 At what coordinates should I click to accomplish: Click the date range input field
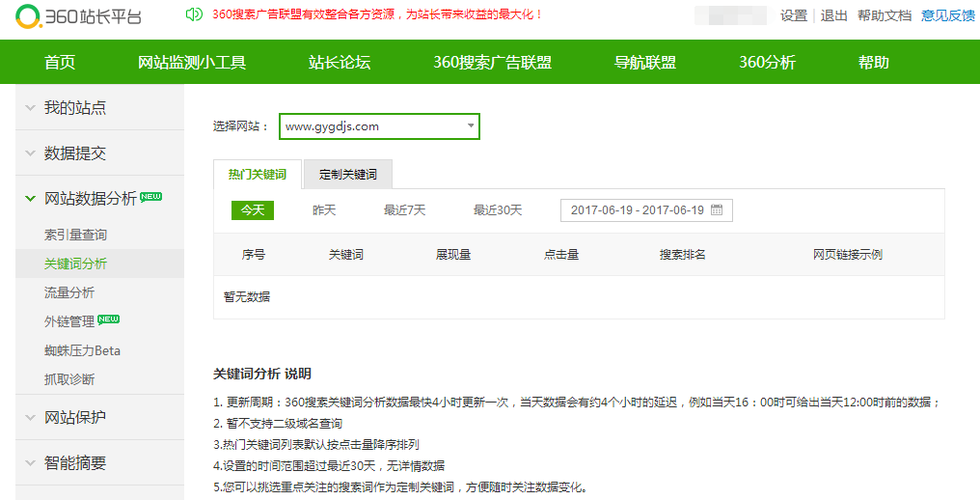637,210
